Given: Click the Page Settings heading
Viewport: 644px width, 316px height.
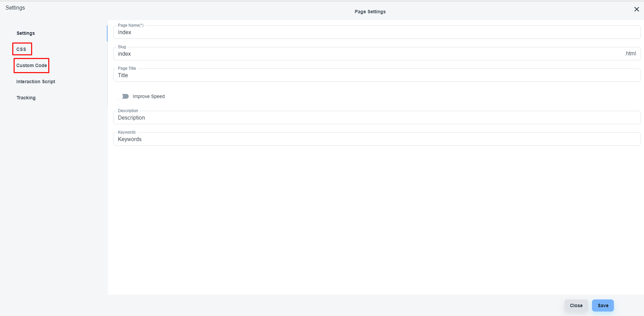Looking at the screenshot, I should click(370, 12).
